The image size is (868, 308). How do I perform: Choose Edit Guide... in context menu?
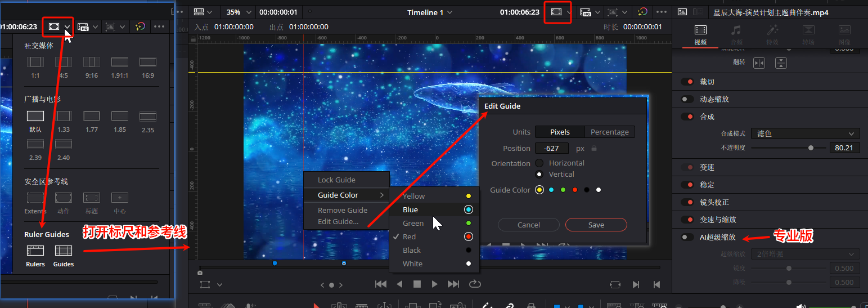point(346,221)
